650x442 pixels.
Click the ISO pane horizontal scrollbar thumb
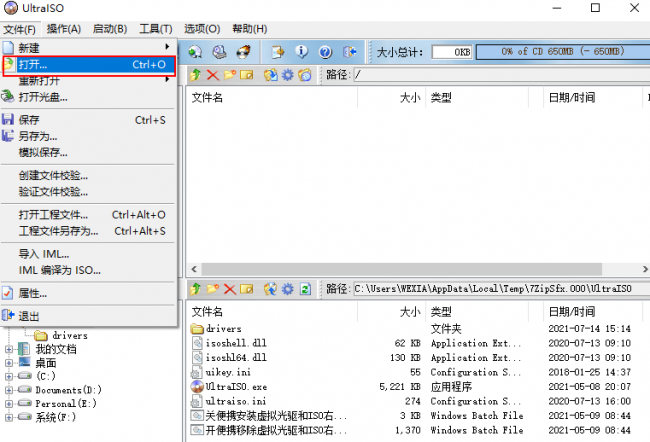(401, 269)
